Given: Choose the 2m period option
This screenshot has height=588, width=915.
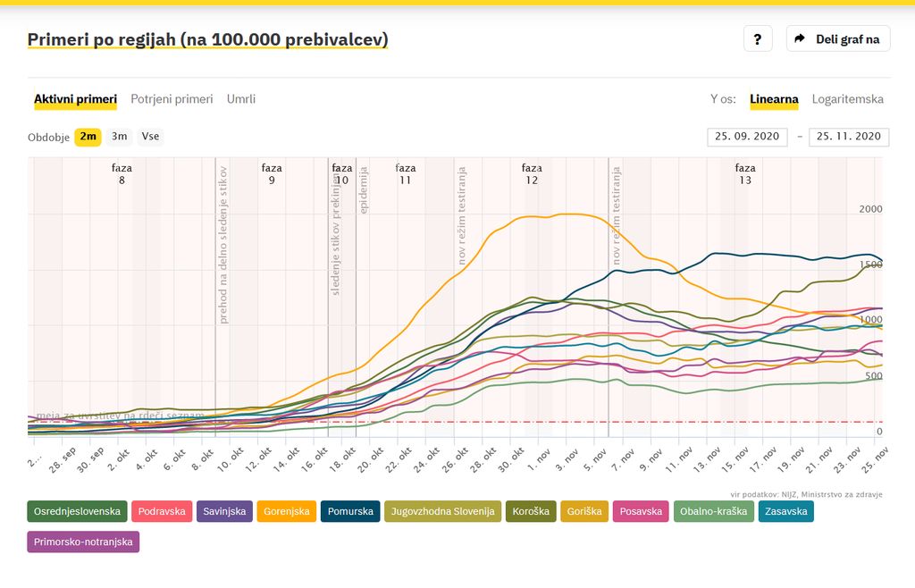Looking at the screenshot, I should tap(88, 137).
